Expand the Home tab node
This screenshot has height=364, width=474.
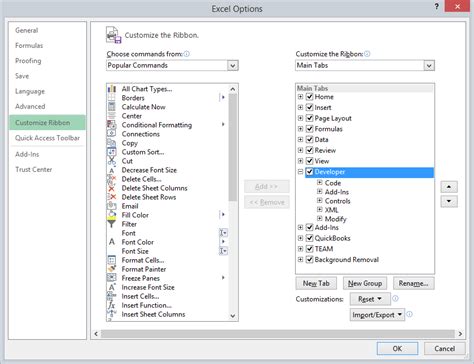[300, 97]
